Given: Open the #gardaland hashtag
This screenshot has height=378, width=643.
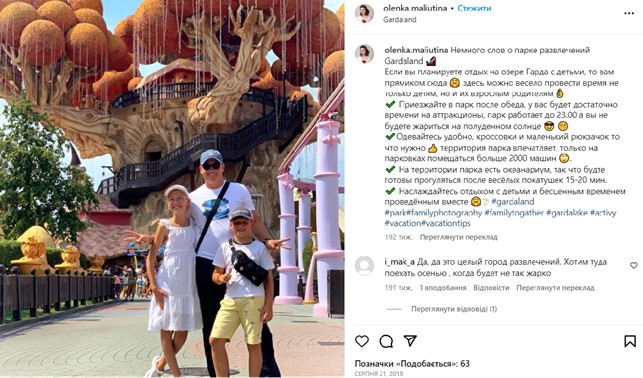Looking at the screenshot, I should pos(513,202).
